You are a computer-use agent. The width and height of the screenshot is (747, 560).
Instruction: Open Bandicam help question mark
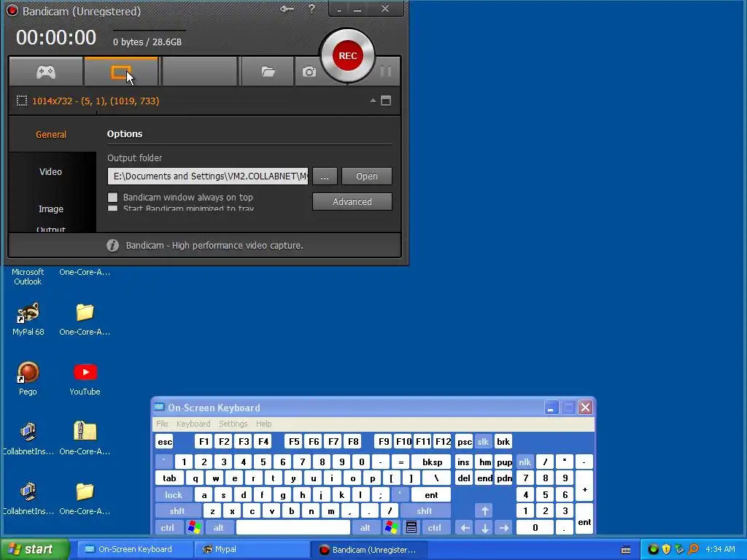point(311,9)
